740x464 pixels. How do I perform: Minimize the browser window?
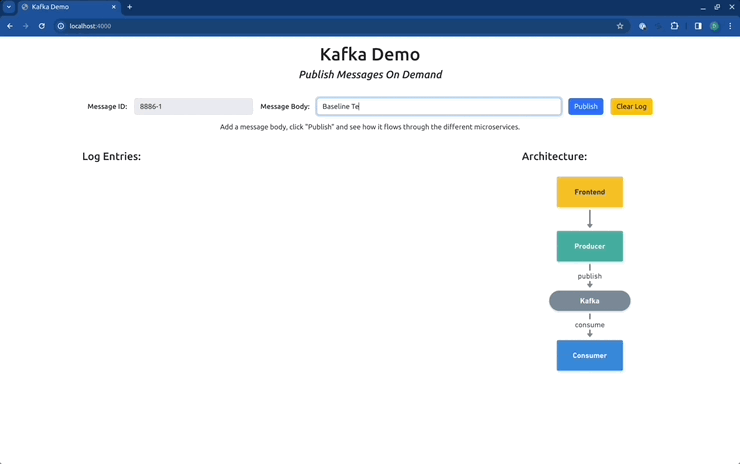click(x=703, y=7)
